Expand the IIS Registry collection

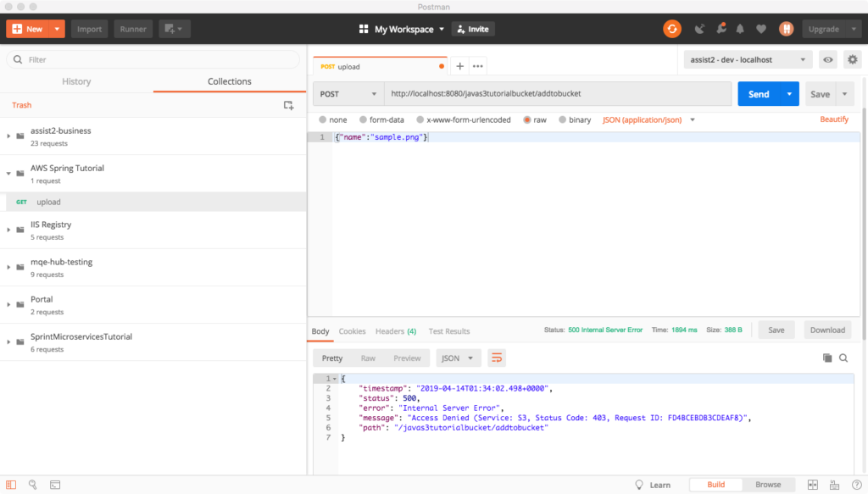(x=8, y=230)
